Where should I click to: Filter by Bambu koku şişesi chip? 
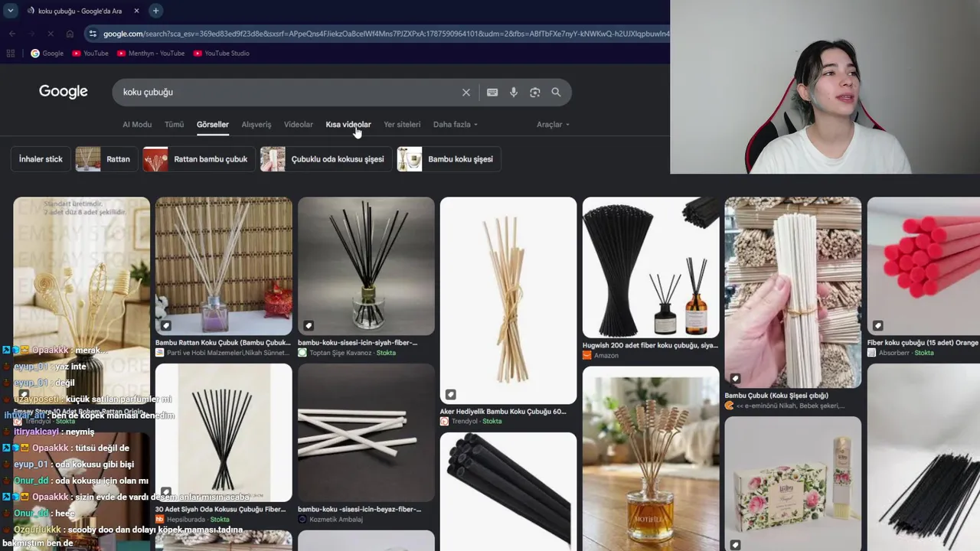[x=449, y=159]
